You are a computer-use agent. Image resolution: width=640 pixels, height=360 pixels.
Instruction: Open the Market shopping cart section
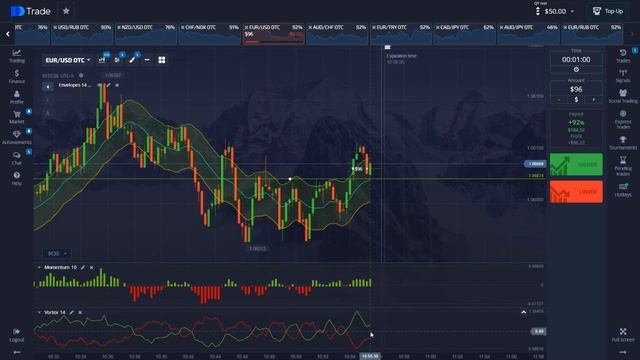(17, 117)
